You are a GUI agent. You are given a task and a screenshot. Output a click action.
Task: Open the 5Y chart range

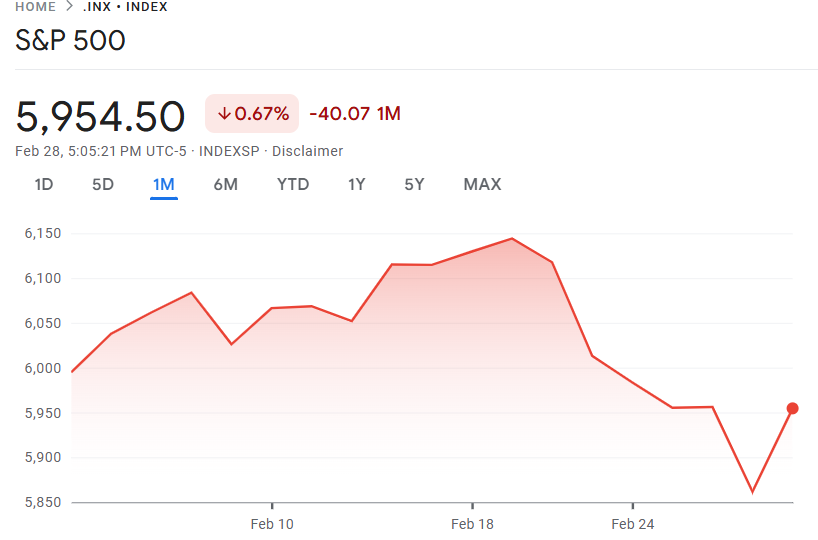(414, 185)
